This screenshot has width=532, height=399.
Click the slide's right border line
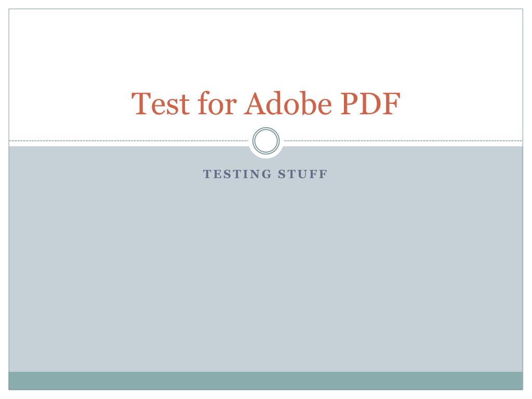[523, 199]
